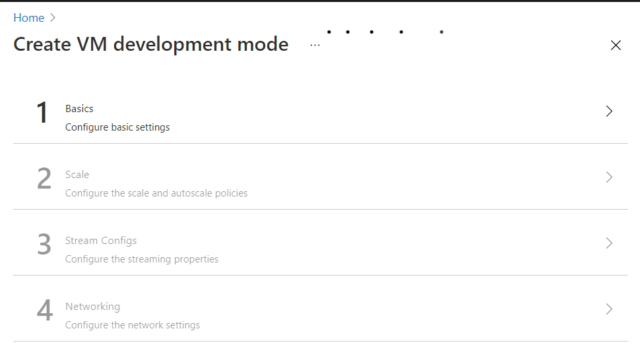Select the Scale step title
Viewport: 640px width, 364px height.
click(x=77, y=175)
